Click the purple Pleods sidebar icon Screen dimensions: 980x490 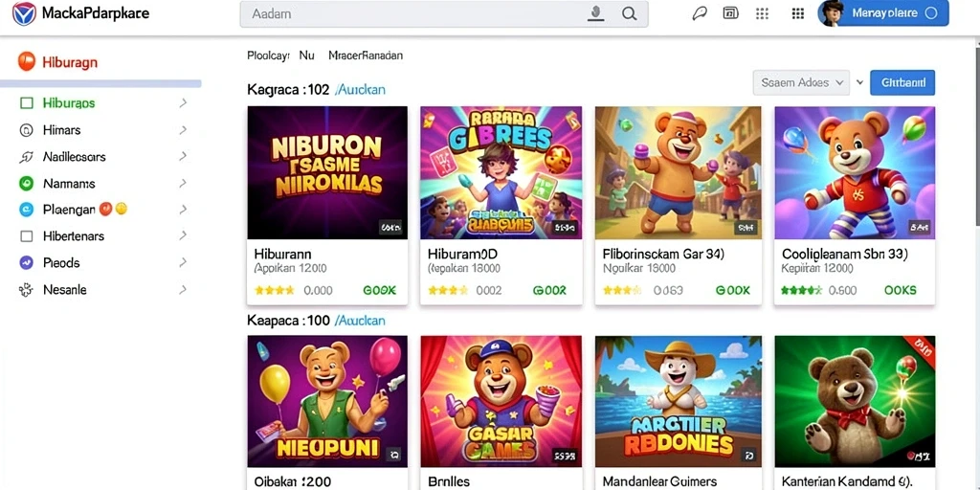[x=26, y=262]
